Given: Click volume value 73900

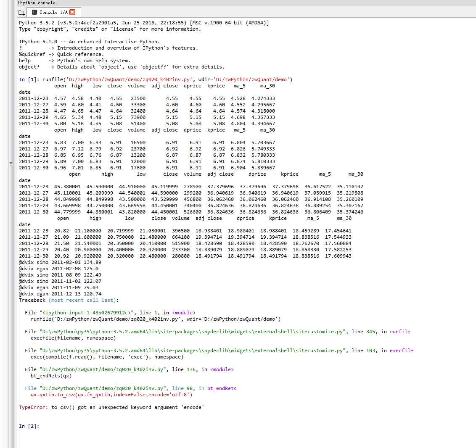Looking at the screenshot, I should [138, 117].
